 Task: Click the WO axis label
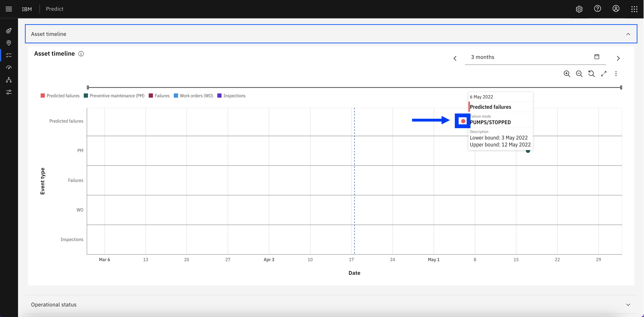pyautogui.click(x=80, y=210)
